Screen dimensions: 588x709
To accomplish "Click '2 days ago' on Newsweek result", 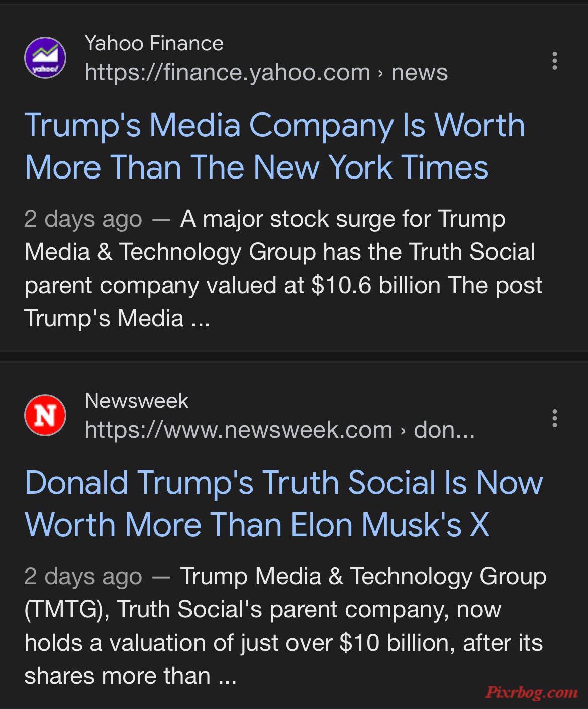I will [83, 577].
